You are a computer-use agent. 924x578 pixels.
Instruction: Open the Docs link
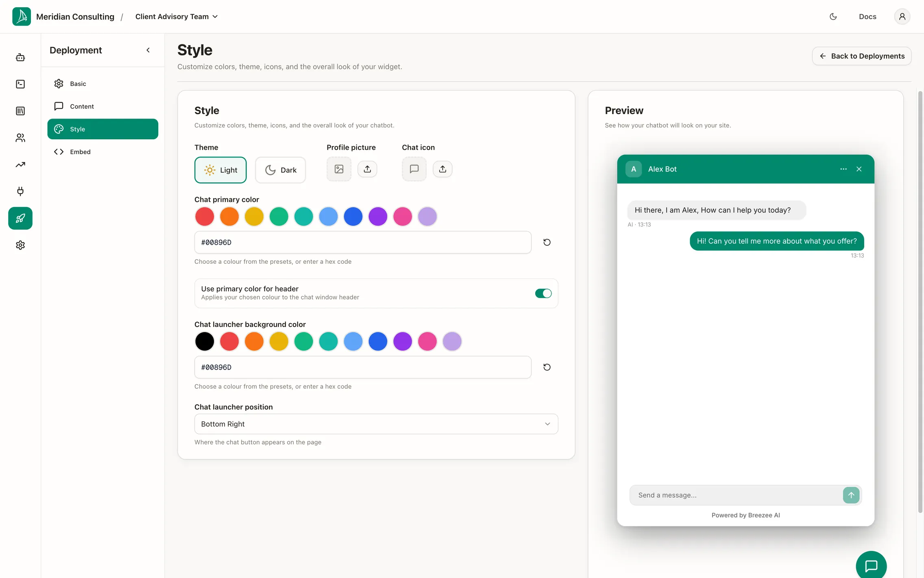867,17
